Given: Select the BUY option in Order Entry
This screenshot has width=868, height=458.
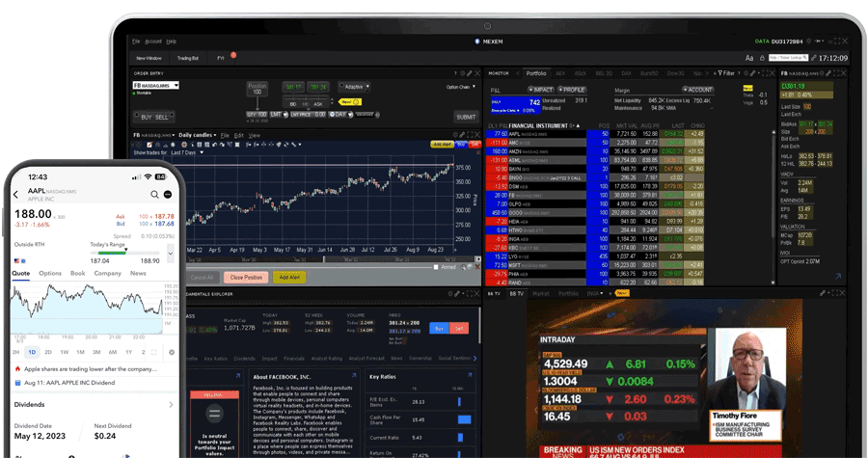Looking at the screenshot, I should point(147,118).
